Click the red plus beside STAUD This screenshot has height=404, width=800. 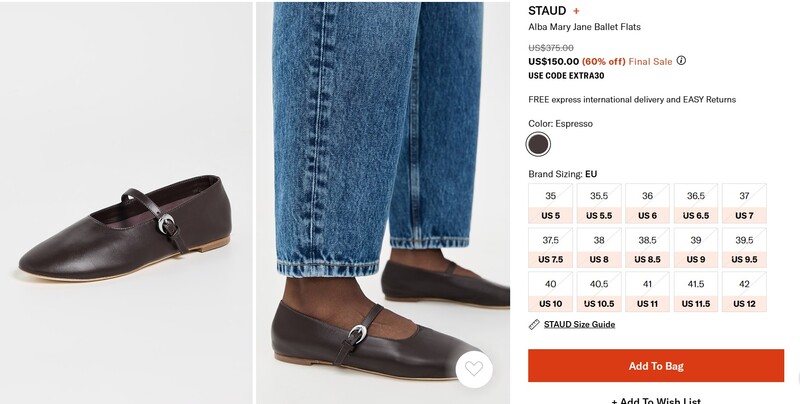pyautogui.click(x=576, y=11)
